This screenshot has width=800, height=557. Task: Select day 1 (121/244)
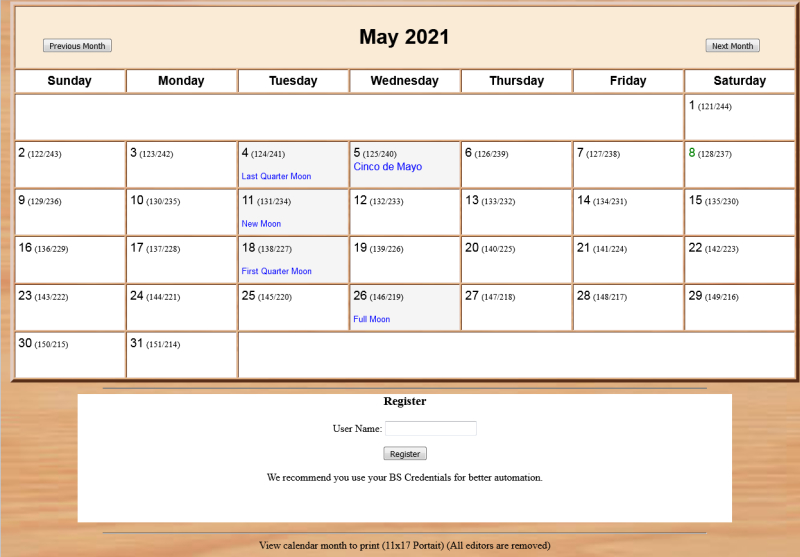(740, 117)
